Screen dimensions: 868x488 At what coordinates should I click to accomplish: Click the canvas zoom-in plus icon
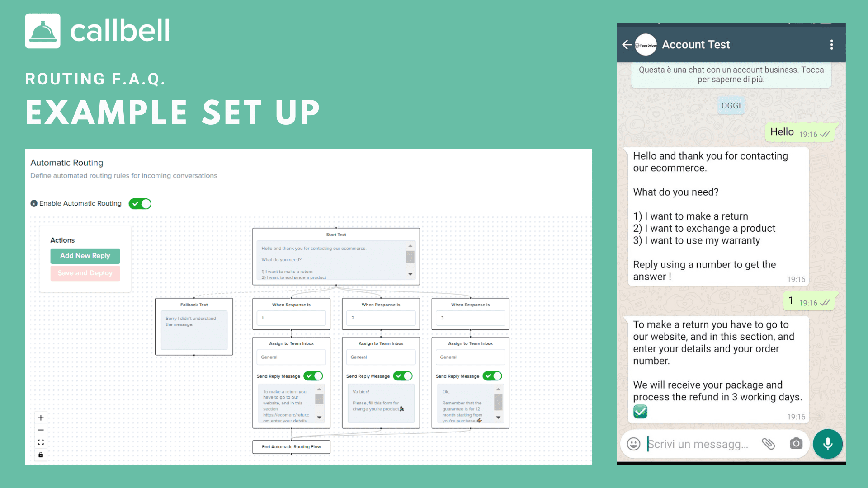pyautogui.click(x=41, y=418)
